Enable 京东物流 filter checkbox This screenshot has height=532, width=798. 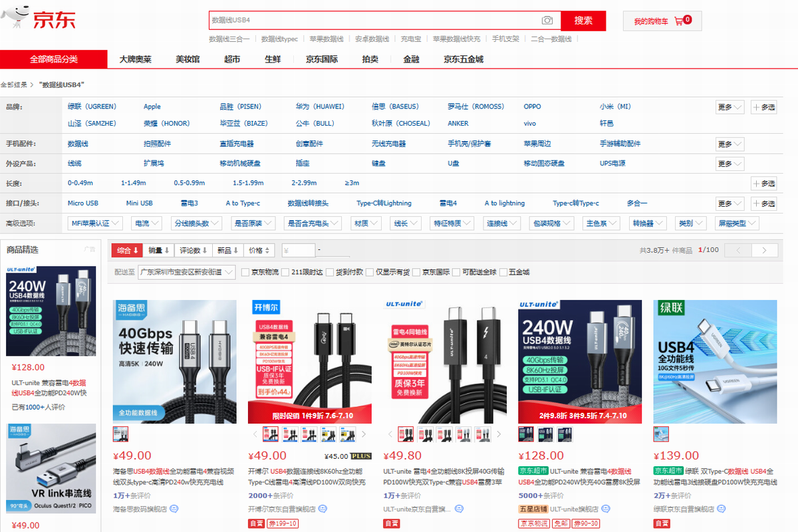tap(245, 272)
